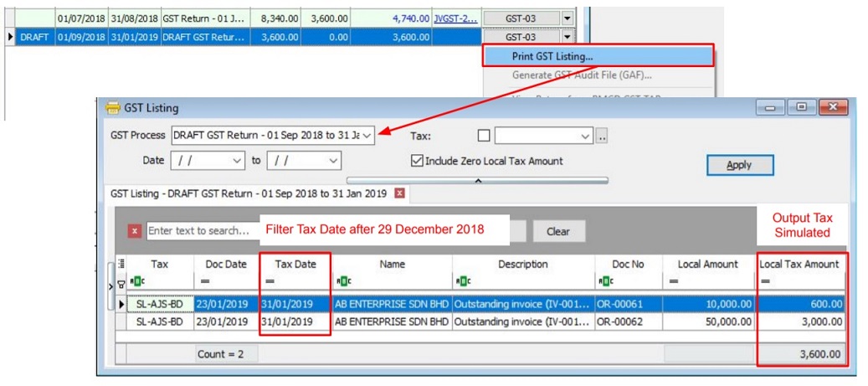Maximize the GST Listing window
Viewport: 868px width, 386px height.
(802, 107)
